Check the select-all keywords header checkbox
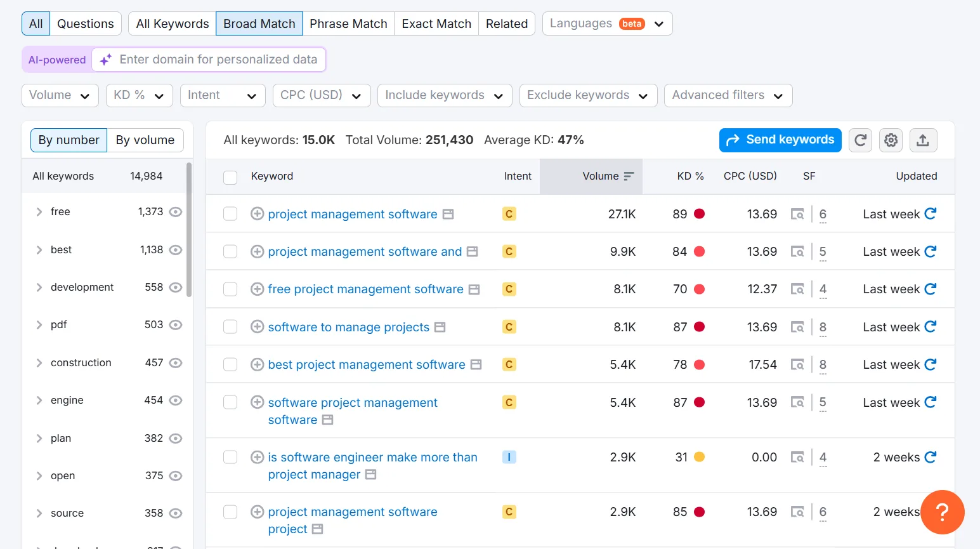Viewport: 980px width, 549px height. (x=230, y=177)
